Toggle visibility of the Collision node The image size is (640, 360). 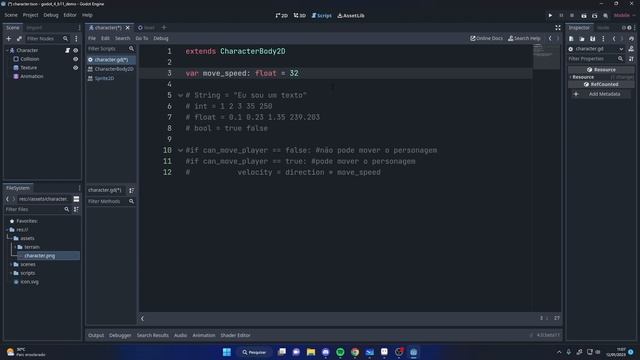[x=76, y=59]
